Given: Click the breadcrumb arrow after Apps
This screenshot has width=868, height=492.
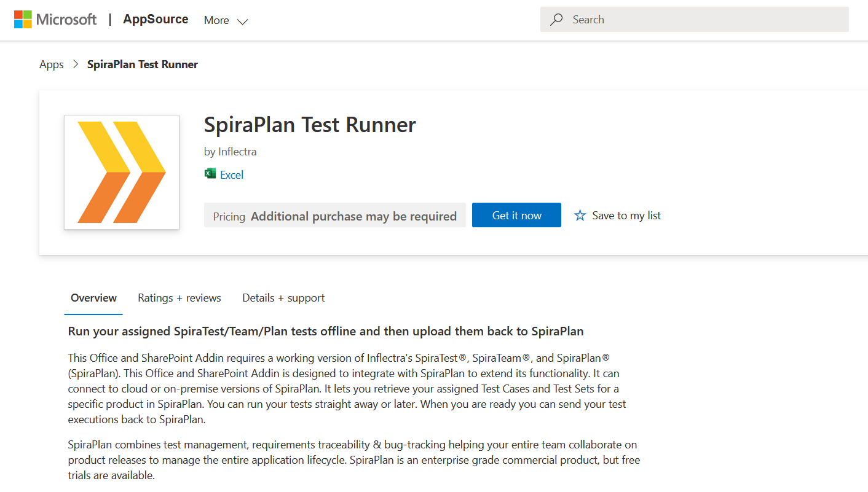Looking at the screenshot, I should pyautogui.click(x=75, y=64).
